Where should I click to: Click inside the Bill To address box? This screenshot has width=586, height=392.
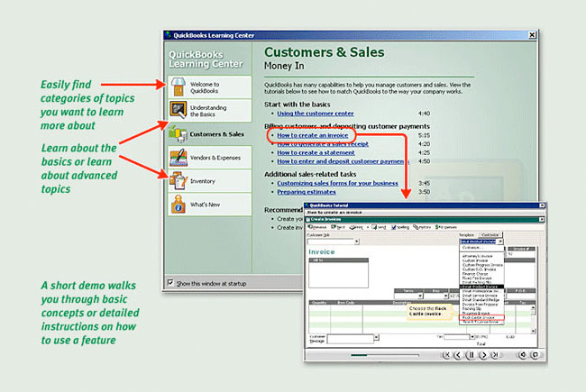coord(338,275)
